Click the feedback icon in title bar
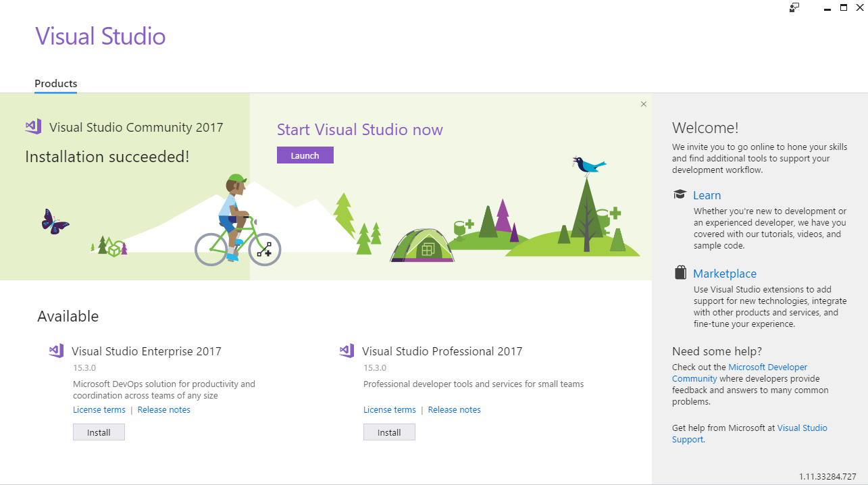868x485 pixels. [794, 7]
